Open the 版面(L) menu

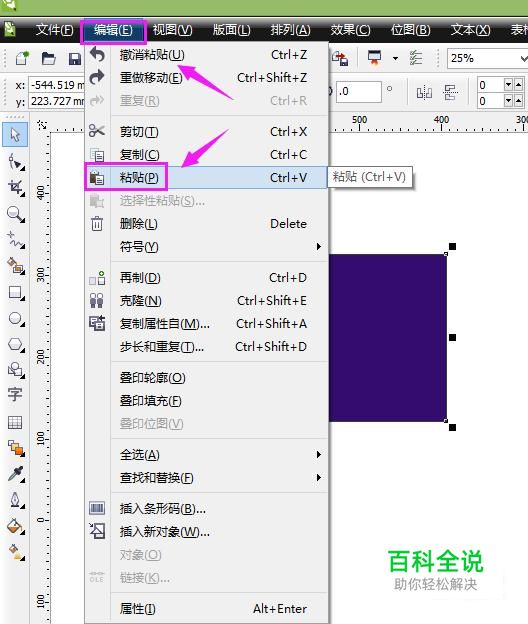pyautogui.click(x=231, y=30)
